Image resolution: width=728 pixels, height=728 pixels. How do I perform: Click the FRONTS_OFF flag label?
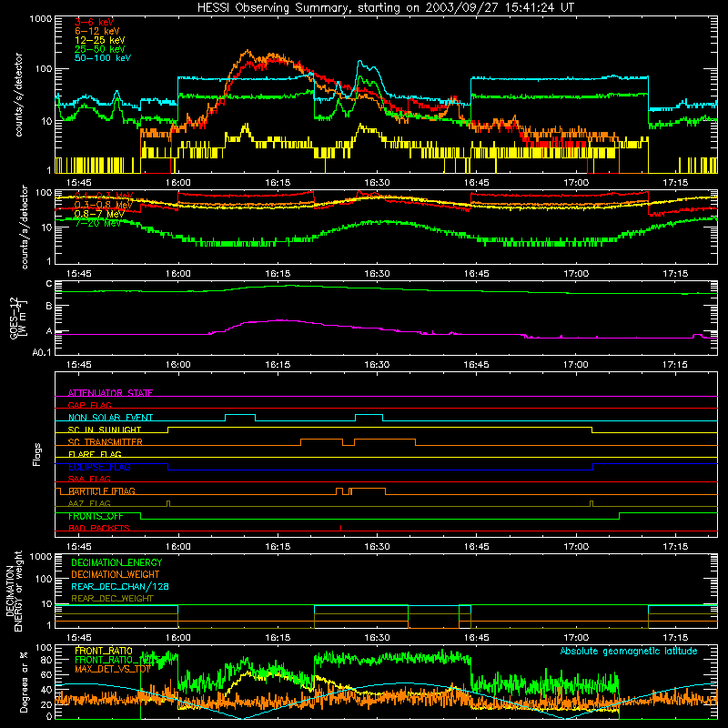(96, 516)
